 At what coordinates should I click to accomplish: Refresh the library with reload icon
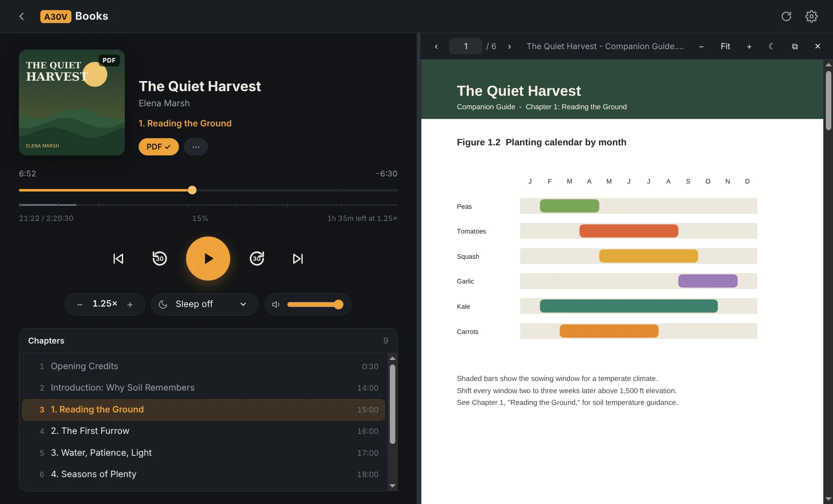coord(786,16)
